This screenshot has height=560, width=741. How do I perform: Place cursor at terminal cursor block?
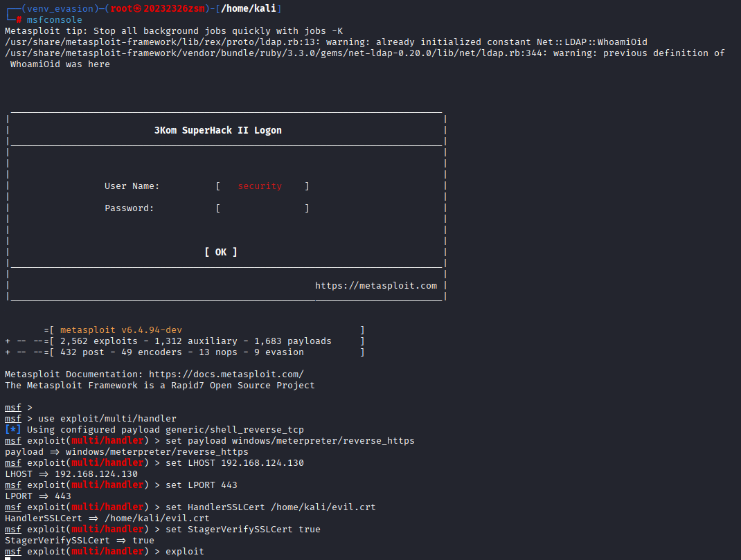(8, 559)
